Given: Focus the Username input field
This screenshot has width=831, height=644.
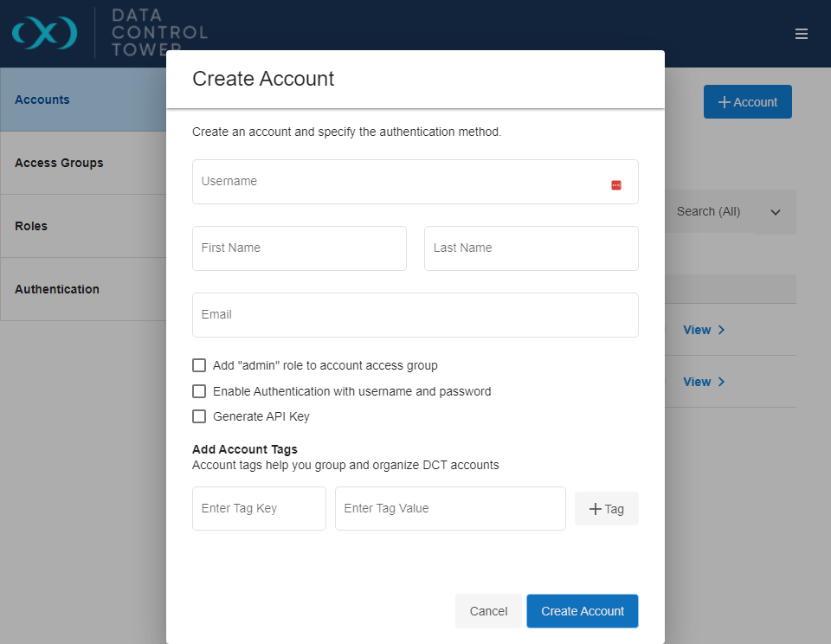Looking at the screenshot, I should 398,182.
